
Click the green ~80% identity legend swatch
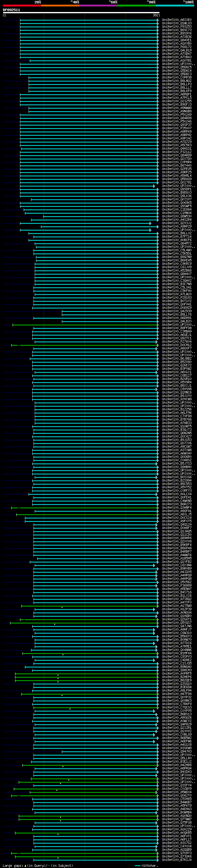pyautogui.click(x=136, y=6)
